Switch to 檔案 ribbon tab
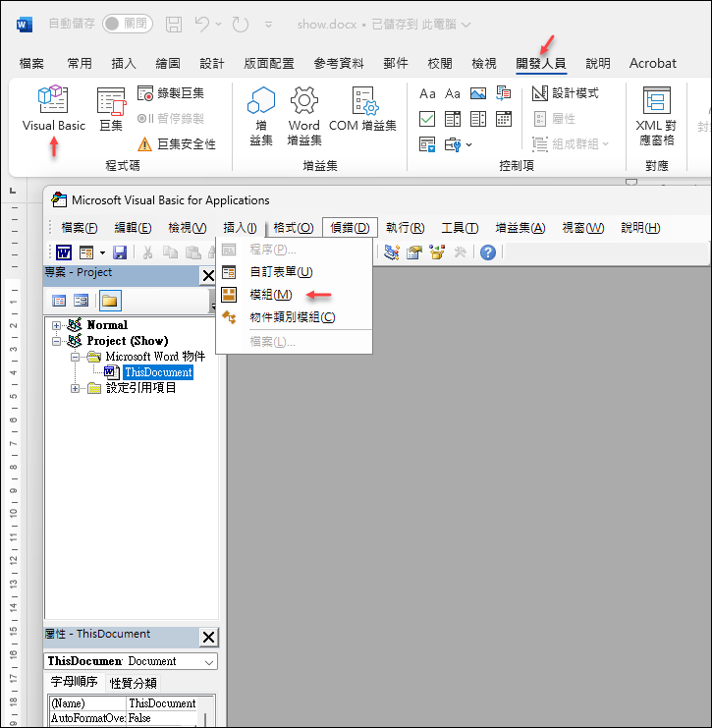 tap(31, 64)
